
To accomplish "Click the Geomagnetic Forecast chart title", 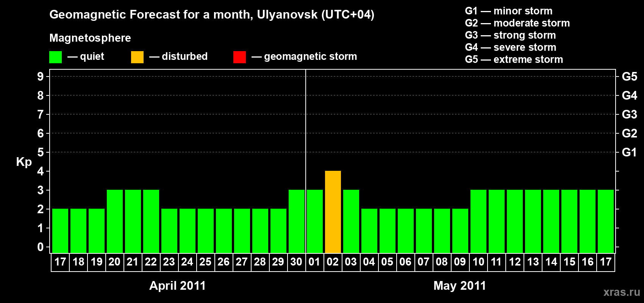I will 212,15.
